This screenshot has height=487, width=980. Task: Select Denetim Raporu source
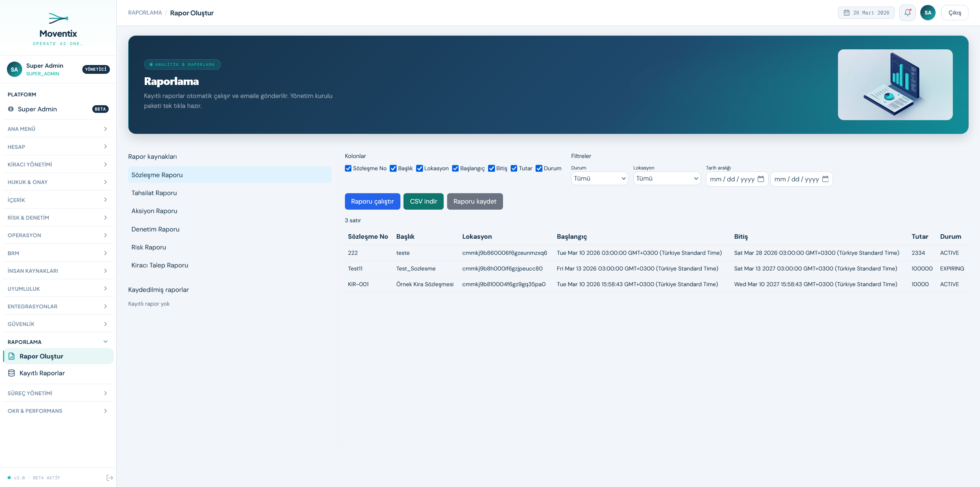[230, 229]
